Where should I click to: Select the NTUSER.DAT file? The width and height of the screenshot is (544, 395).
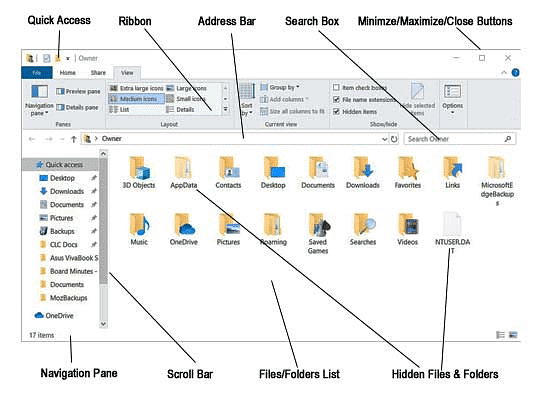pyautogui.click(x=452, y=233)
